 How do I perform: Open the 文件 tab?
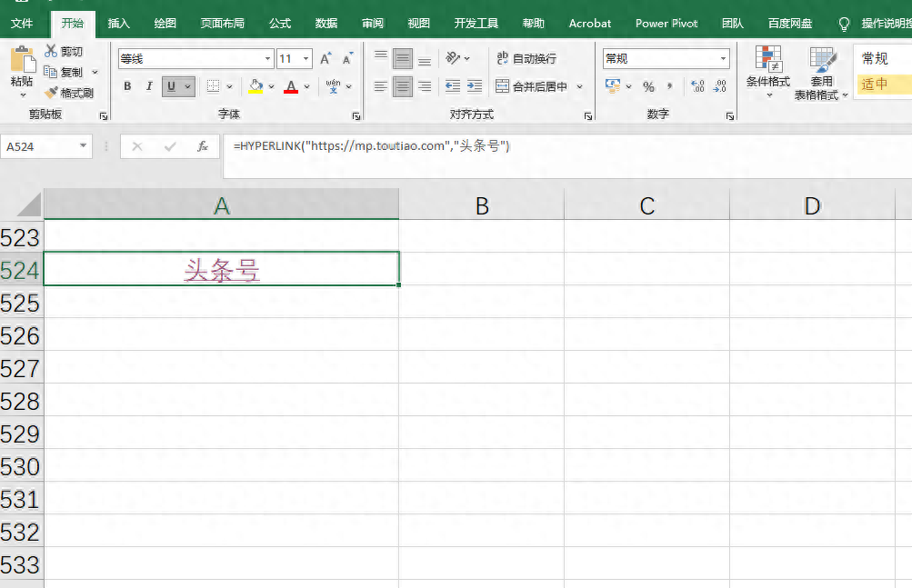coord(22,24)
